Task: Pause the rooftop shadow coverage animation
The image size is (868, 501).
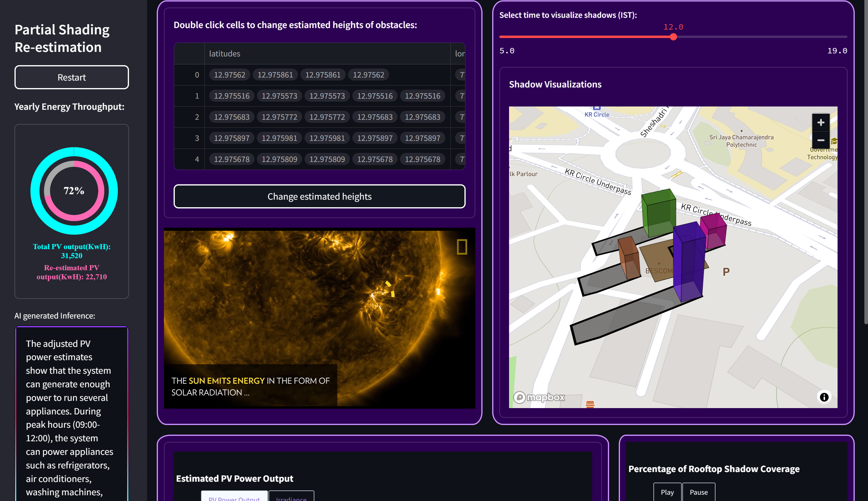Action: (698, 492)
